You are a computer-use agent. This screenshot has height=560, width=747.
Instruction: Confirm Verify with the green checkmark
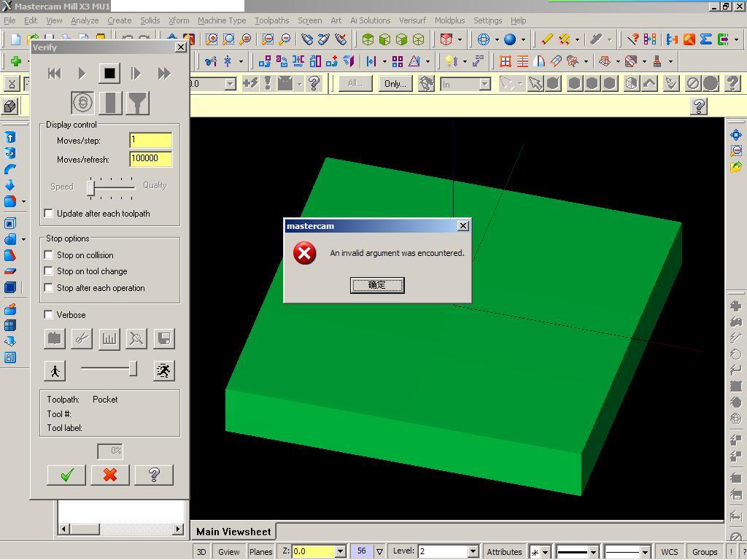[x=66, y=475]
